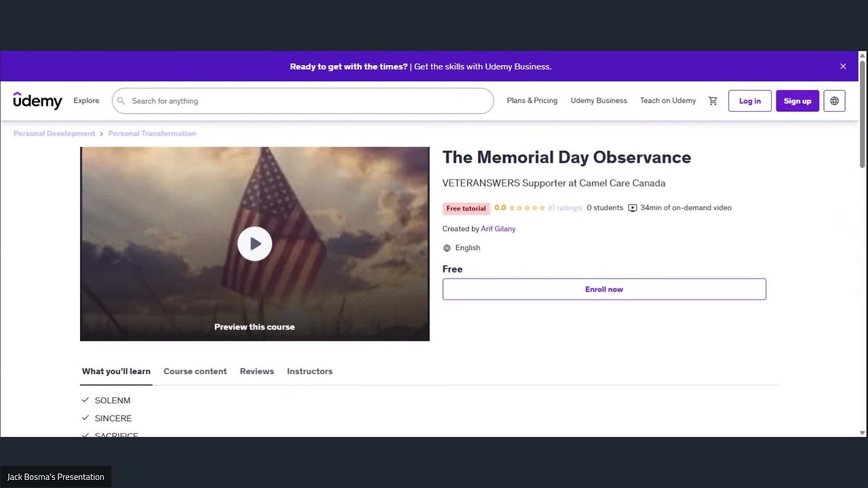
Task: Switch to the Reviews tab
Action: click(256, 371)
